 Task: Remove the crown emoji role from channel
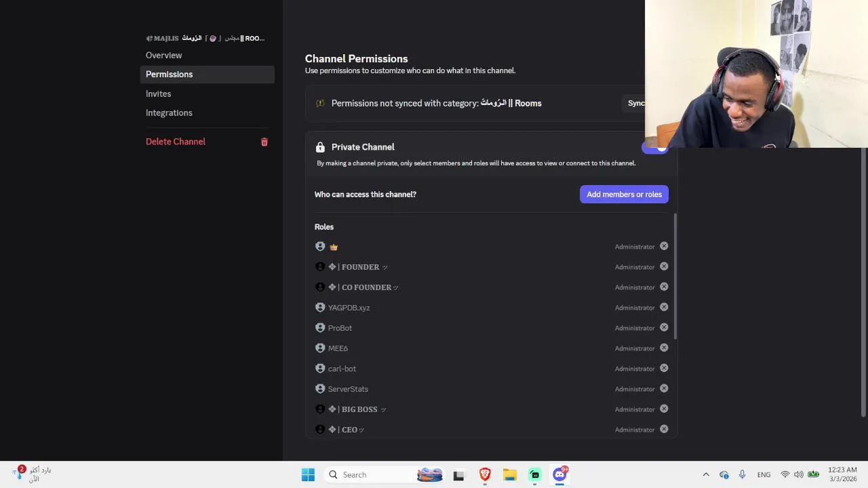coord(664,246)
